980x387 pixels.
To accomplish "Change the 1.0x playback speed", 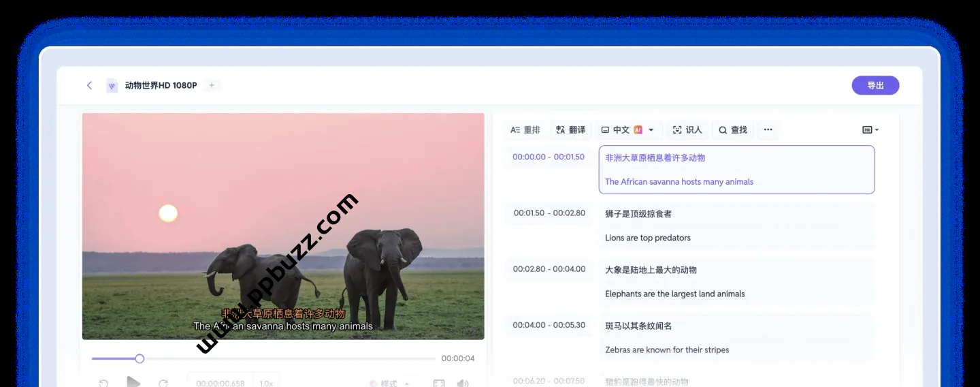I will click(266, 382).
